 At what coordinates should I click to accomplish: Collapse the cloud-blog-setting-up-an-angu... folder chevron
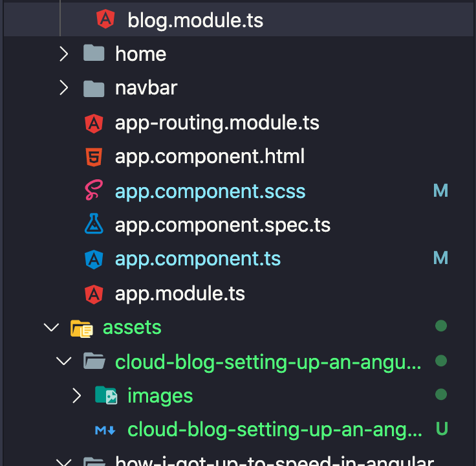pos(64,361)
